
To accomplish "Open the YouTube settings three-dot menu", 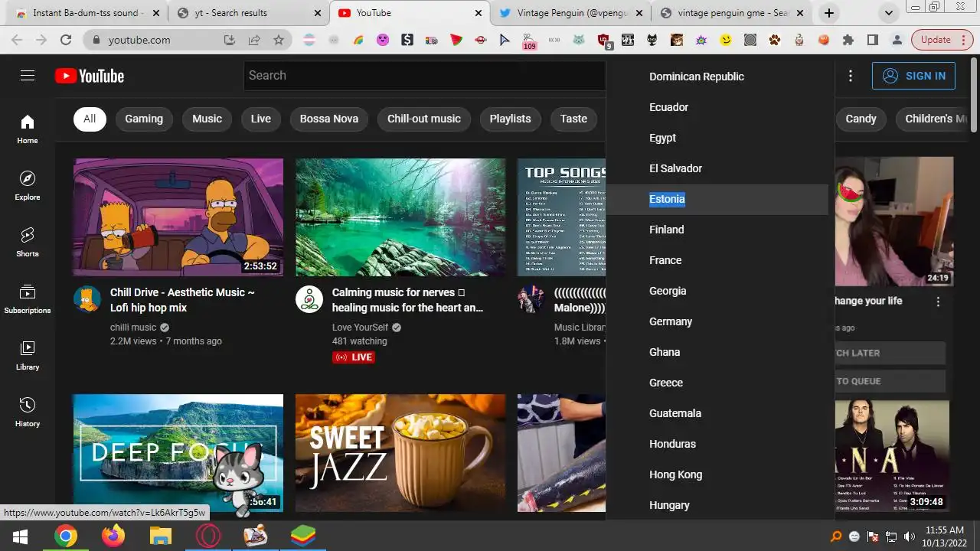I will [x=850, y=76].
